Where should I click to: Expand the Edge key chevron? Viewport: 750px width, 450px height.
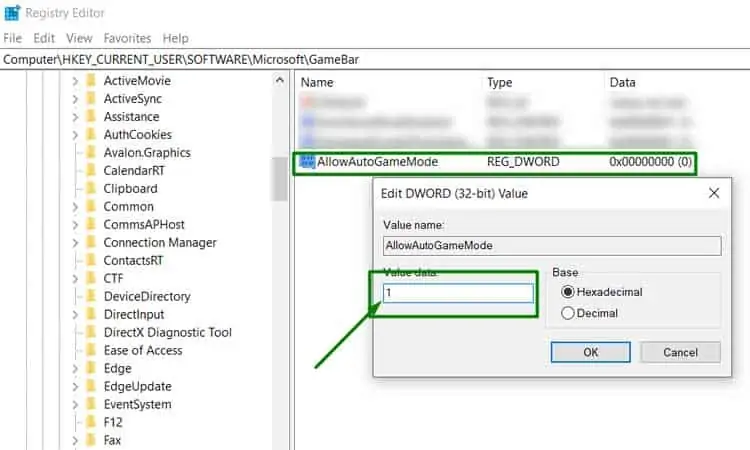(75, 369)
